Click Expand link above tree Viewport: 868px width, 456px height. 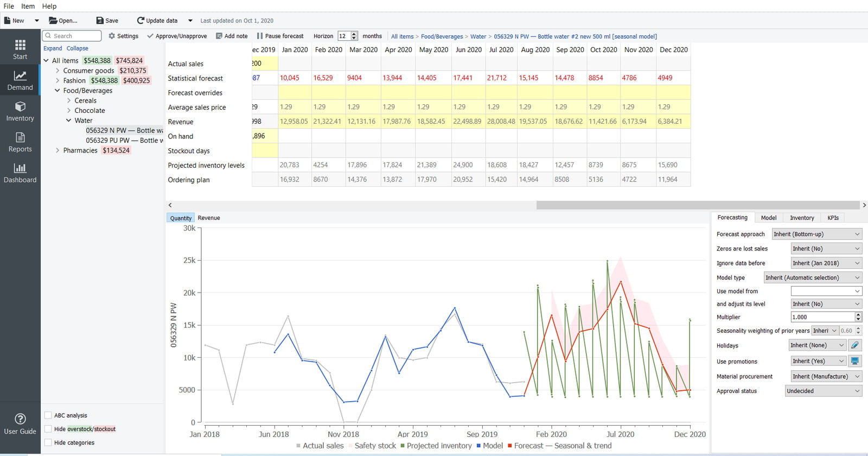coord(53,48)
